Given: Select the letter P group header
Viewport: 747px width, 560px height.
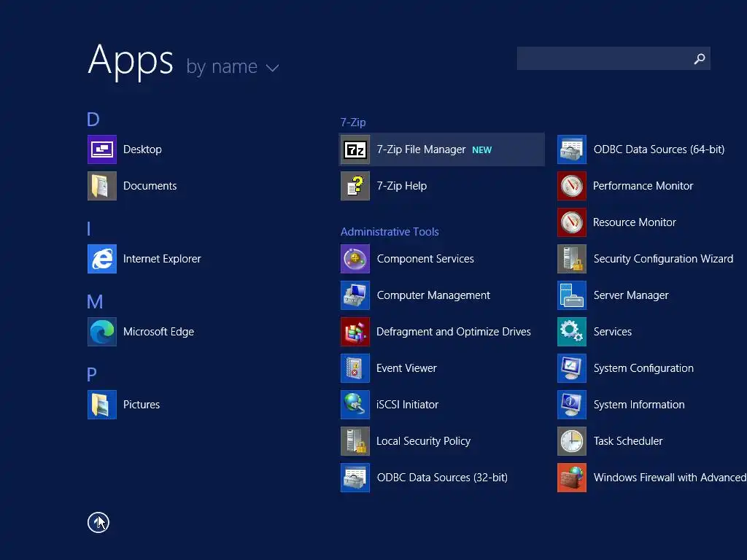Looking at the screenshot, I should coord(91,375).
